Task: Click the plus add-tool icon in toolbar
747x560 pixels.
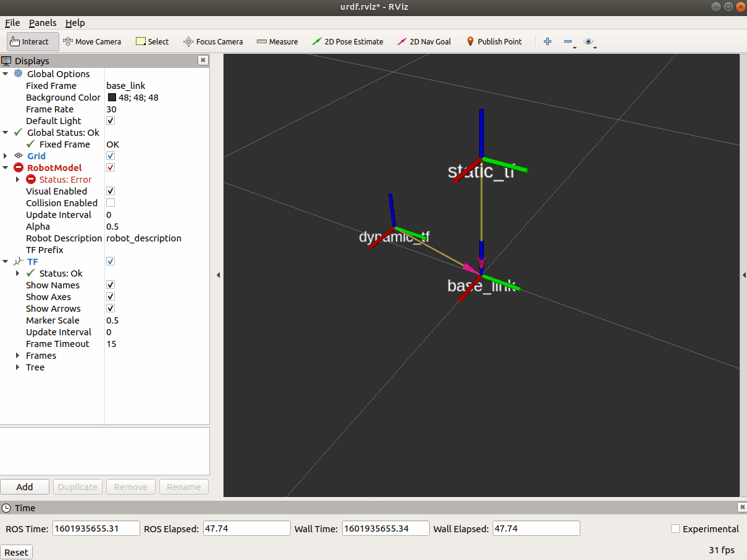Action: pos(547,42)
